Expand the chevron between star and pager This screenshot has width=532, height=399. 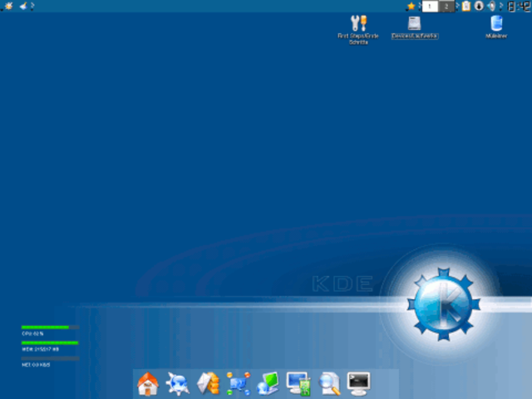point(420,6)
